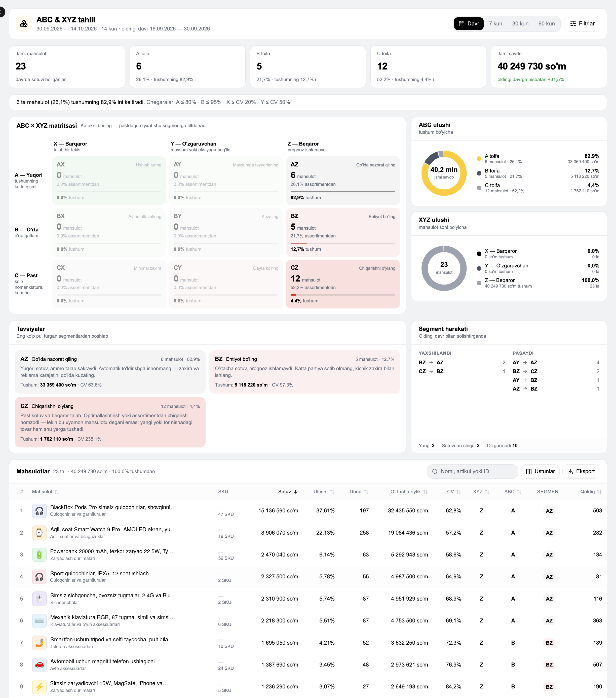Open the Ustunlar columns selector
616x698 pixels.
point(540,471)
